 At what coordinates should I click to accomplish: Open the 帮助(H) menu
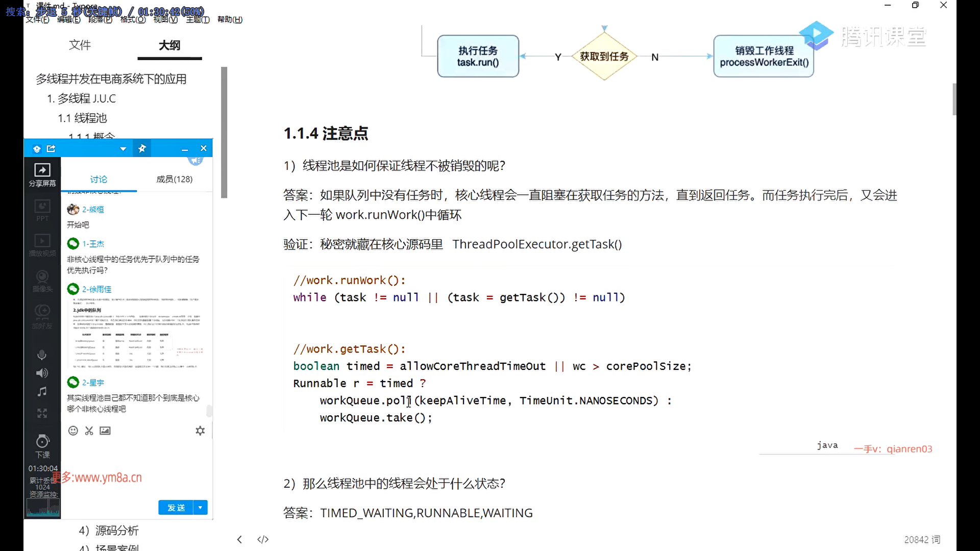(x=230, y=19)
